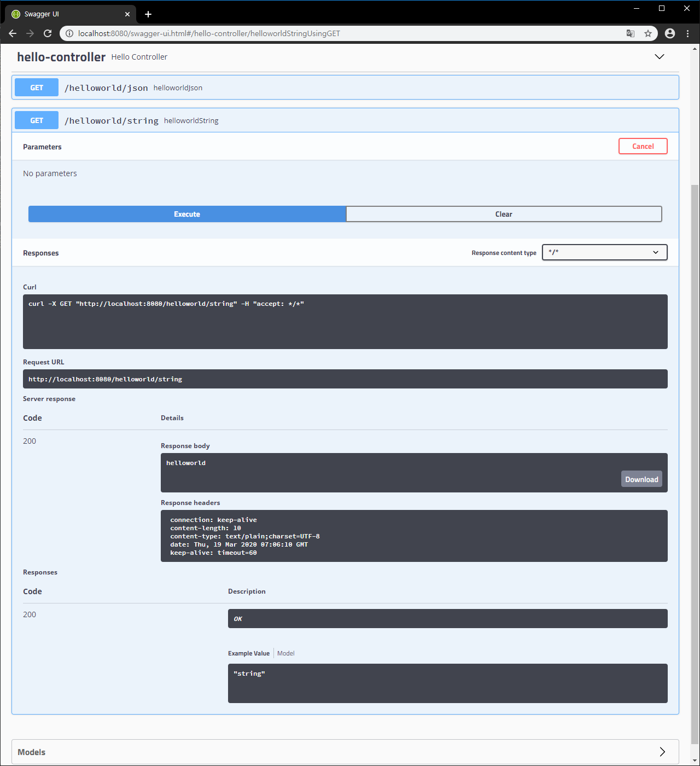Clear the request results
The height and width of the screenshot is (766, 700).
click(x=504, y=214)
